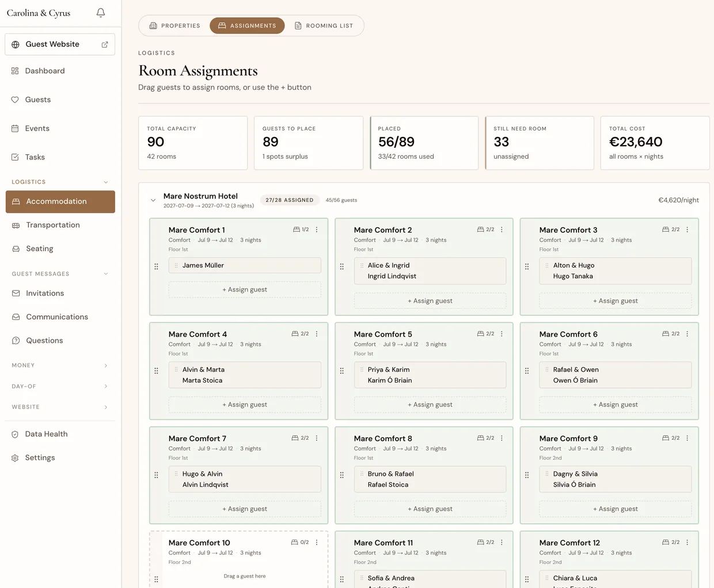Select the Assignments tab
This screenshot has height=588, width=714.
(247, 26)
